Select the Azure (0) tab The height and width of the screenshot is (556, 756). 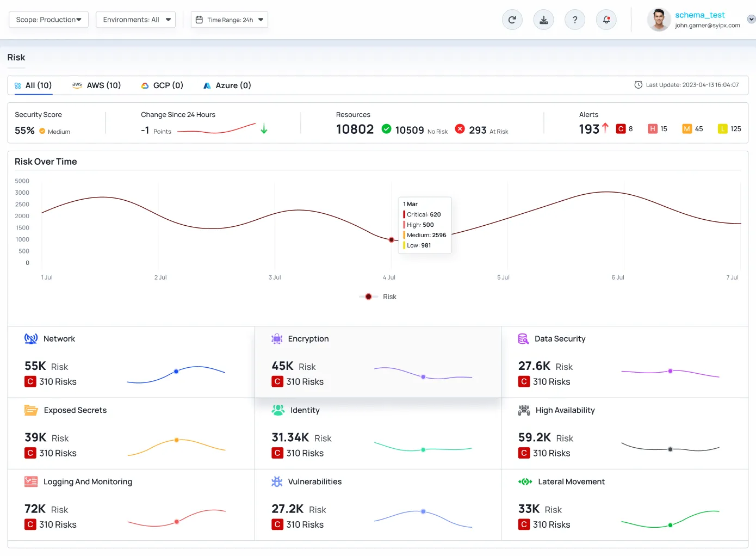pyautogui.click(x=227, y=85)
